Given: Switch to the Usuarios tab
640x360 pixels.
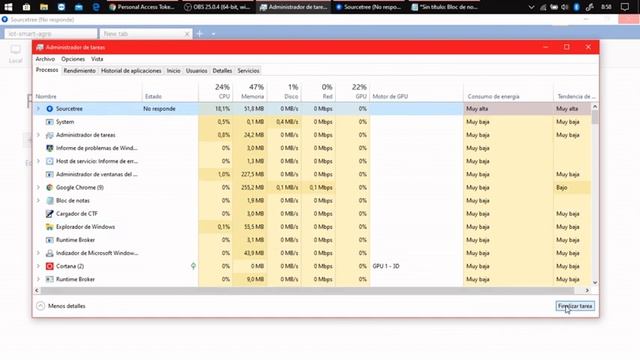Looking at the screenshot, I should tap(196, 71).
